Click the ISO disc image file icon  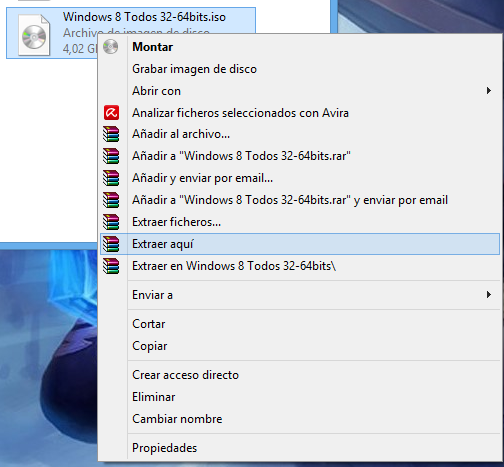[x=34, y=35]
